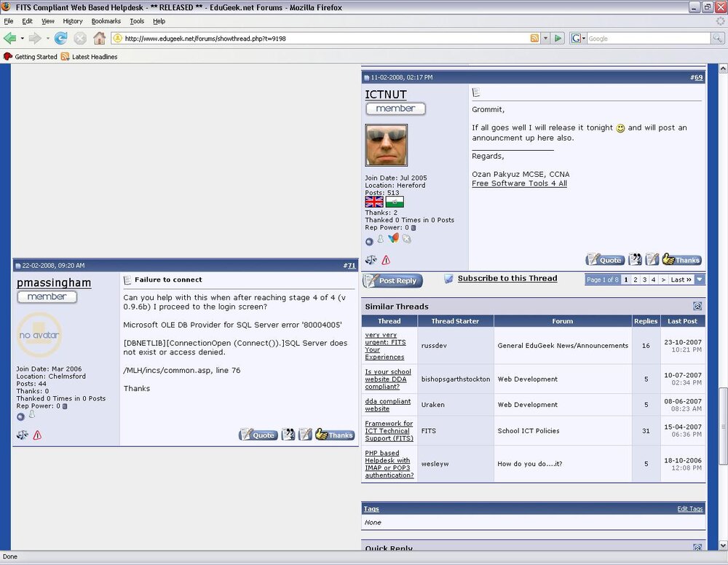Go back with the green Back arrow
Viewport: 728px width, 565px height.
[9, 38]
